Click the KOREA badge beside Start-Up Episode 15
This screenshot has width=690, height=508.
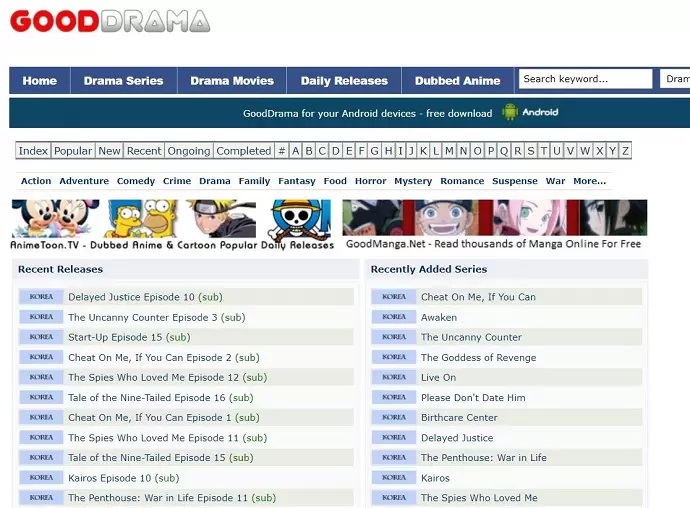(x=41, y=337)
